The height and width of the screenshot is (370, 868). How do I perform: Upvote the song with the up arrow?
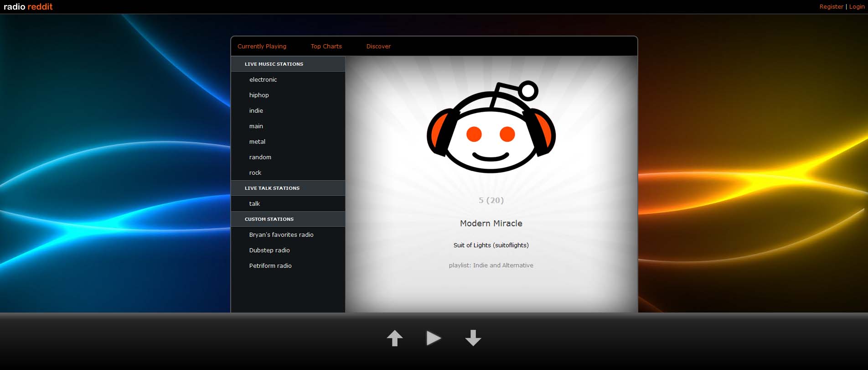[x=395, y=338]
